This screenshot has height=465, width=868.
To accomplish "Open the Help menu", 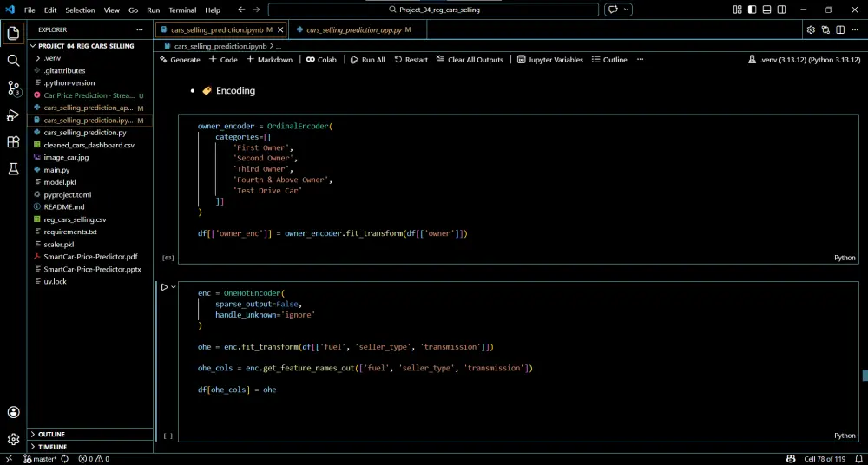I will [x=213, y=10].
